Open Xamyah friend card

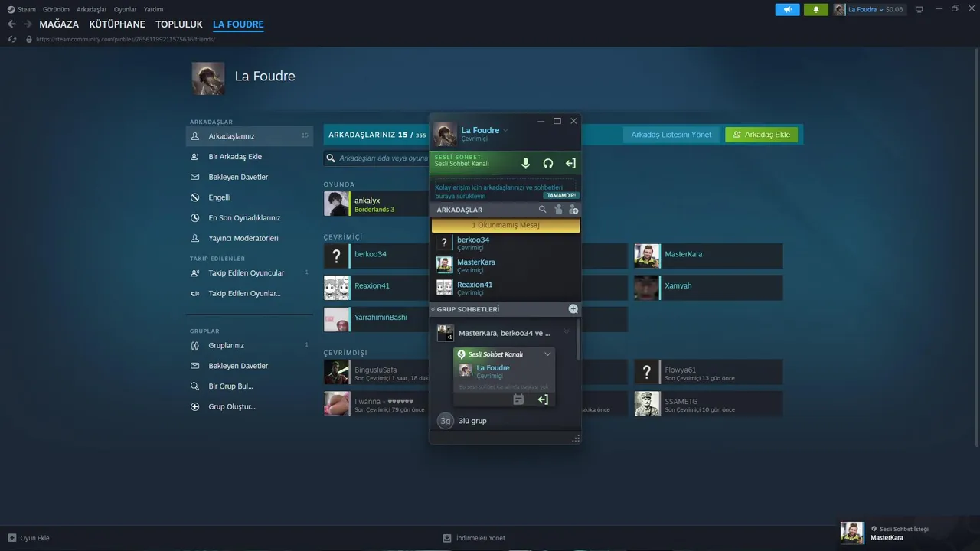(x=708, y=288)
